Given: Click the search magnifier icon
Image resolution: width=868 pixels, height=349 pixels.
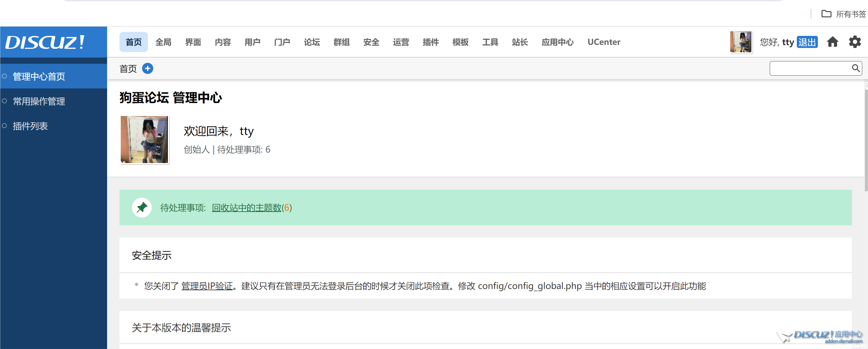Looking at the screenshot, I should pyautogui.click(x=855, y=68).
